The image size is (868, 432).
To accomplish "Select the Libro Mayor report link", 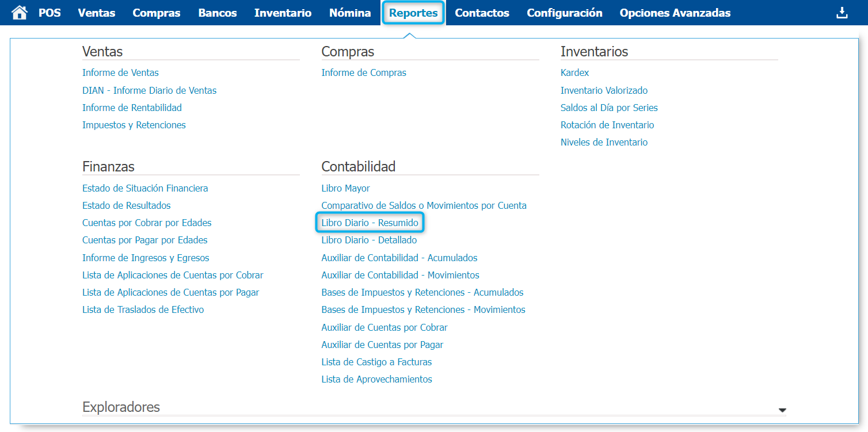I will click(345, 188).
